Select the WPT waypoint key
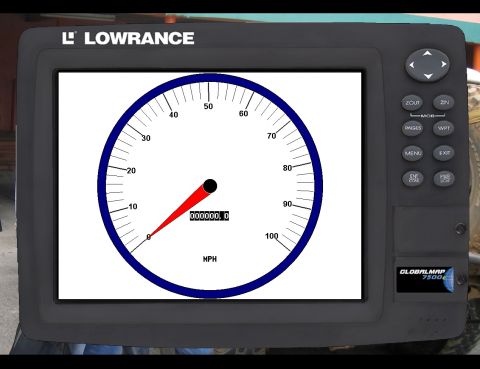Viewport: 480px width, 369px height. [x=444, y=128]
